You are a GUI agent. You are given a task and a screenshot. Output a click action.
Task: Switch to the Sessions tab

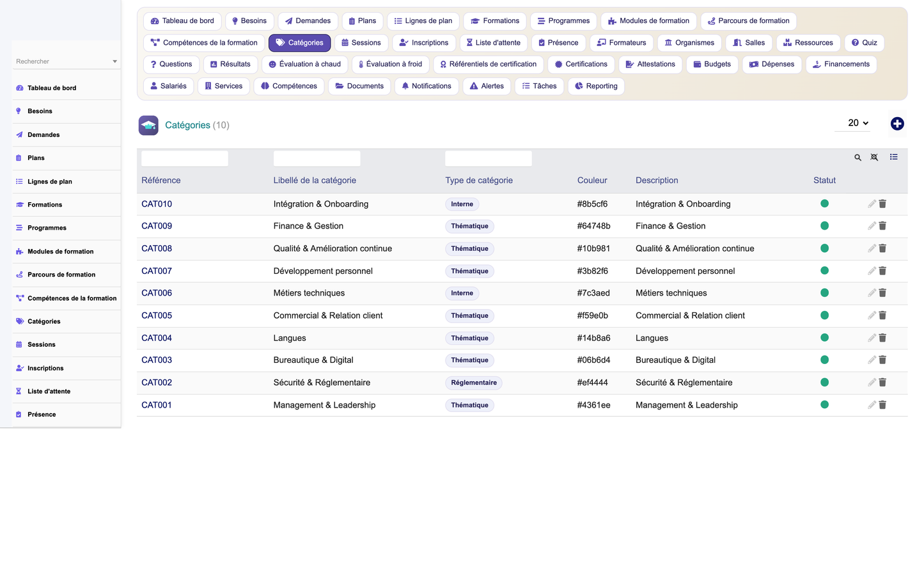pyautogui.click(x=361, y=43)
